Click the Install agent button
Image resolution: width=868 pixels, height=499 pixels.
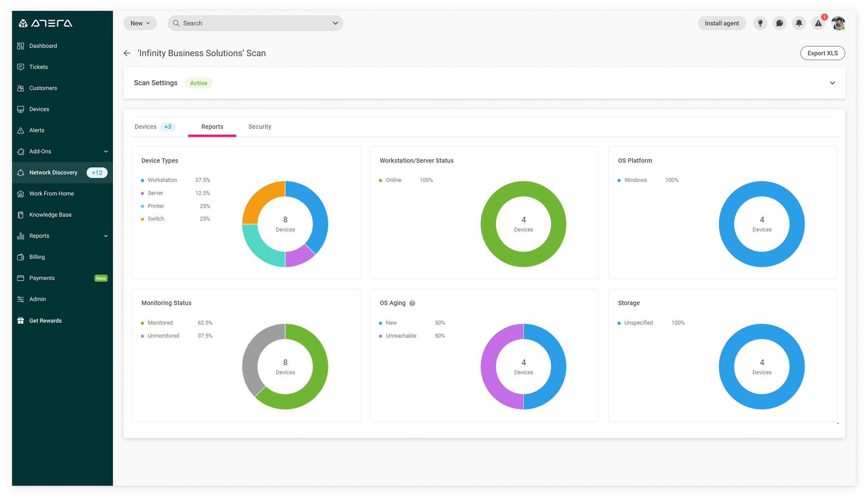tap(722, 23)
